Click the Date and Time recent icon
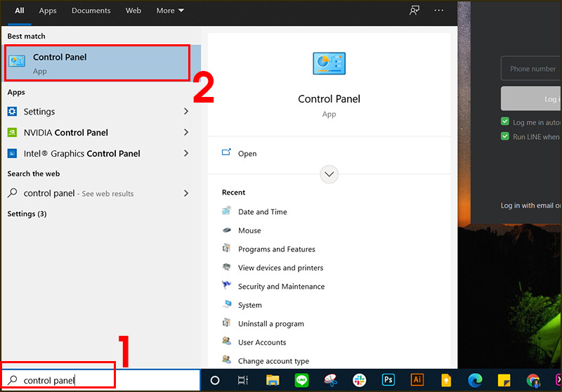Viewport: 562px width, 392px height. click(x=226, y=211)
